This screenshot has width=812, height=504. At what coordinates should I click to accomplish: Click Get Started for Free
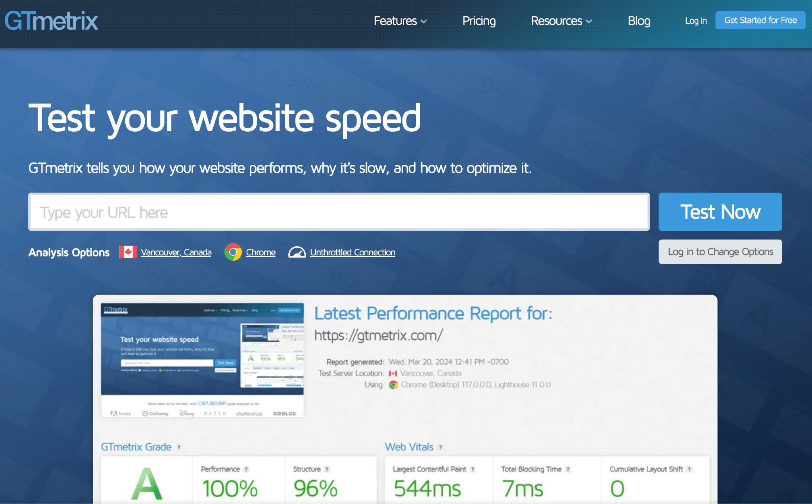coord(760,20)
